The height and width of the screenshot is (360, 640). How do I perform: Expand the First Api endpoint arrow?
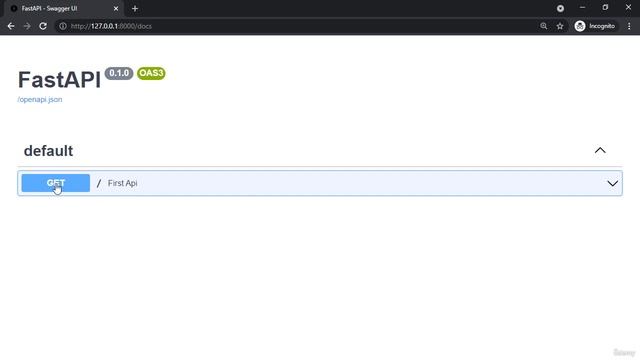point(612,184)
